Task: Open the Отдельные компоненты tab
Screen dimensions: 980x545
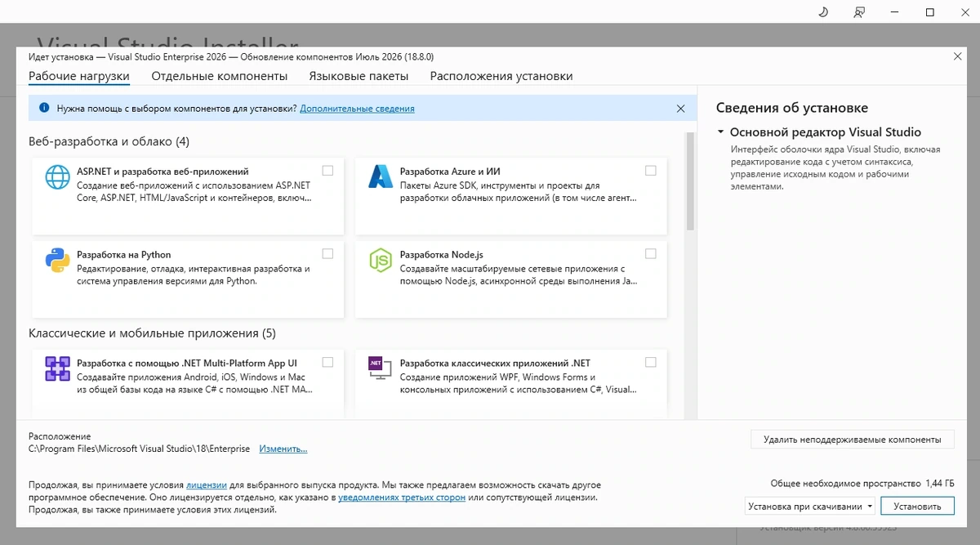Action: click(220, 76)
